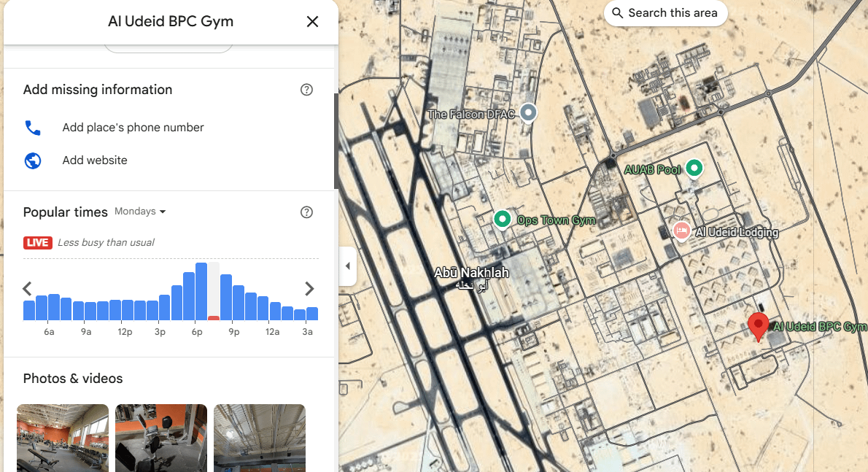Click the phone icon beside Add phone number
The width and height of the screenshot is (868, 472).
coord(33,128)
